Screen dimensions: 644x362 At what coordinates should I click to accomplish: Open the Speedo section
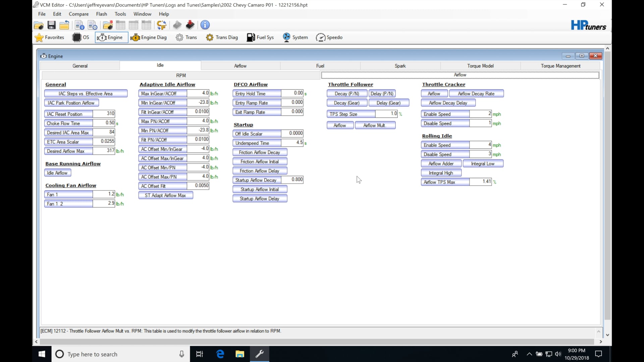(329, 38)
